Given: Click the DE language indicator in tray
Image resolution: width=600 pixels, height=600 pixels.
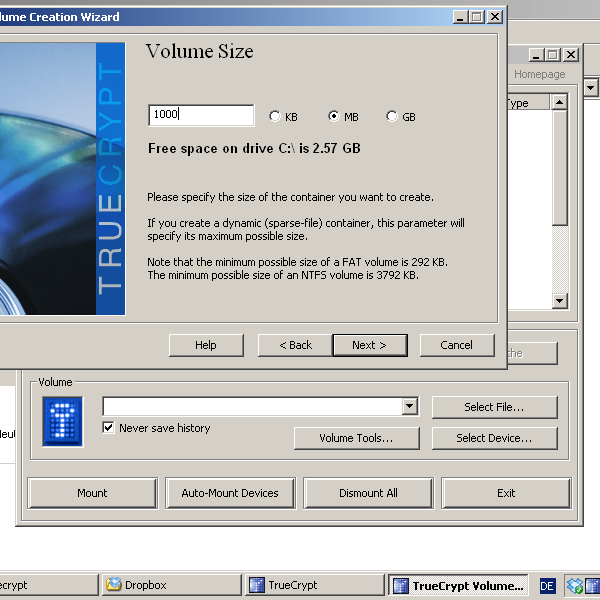Looking at the screenshot, I should tap(546, 586).
